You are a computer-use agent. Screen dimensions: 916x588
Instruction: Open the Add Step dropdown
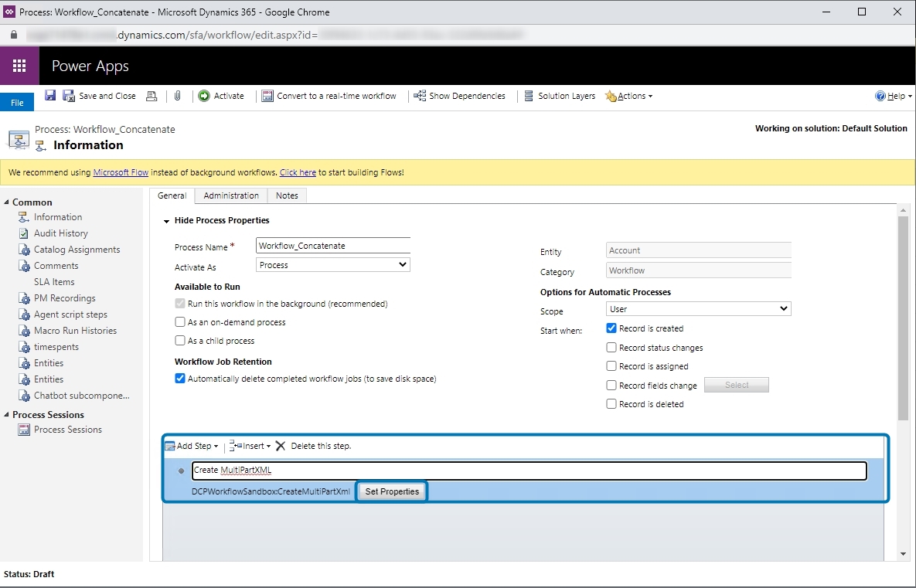192,446
